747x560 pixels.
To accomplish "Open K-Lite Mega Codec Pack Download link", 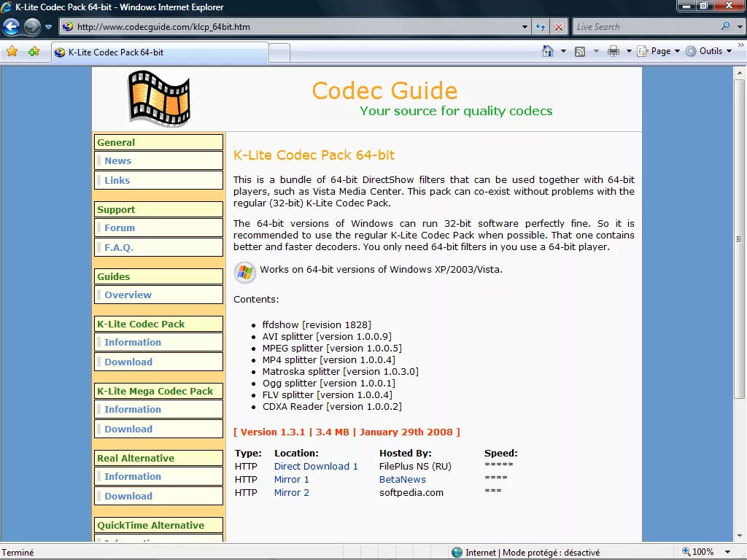I will pos(128,429).
